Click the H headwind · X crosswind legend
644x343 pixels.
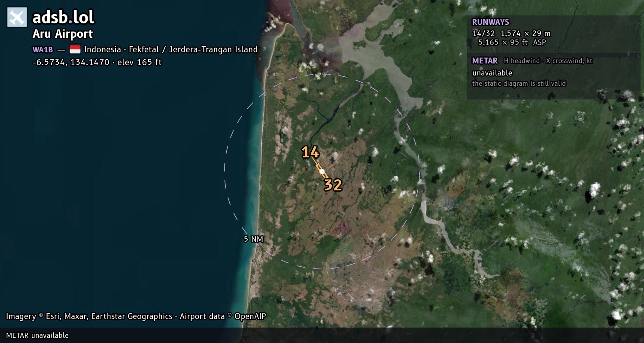(x=548, y=61)
